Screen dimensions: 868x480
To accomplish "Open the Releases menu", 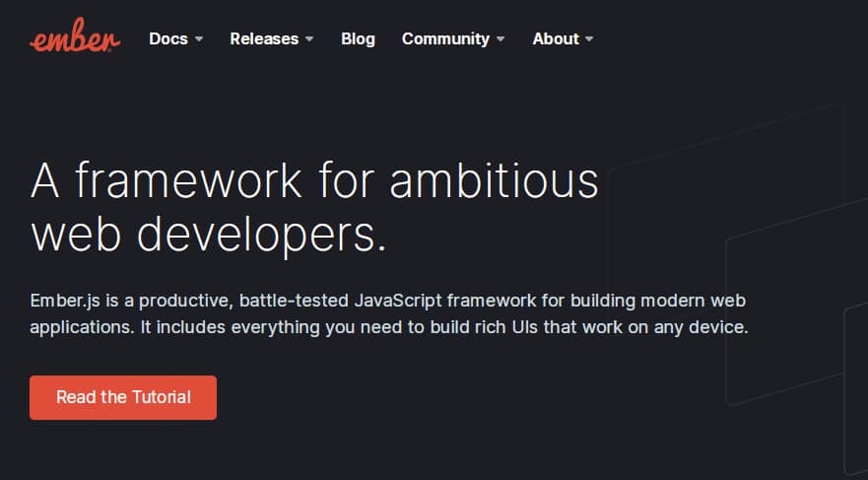I will coord(264,39).
